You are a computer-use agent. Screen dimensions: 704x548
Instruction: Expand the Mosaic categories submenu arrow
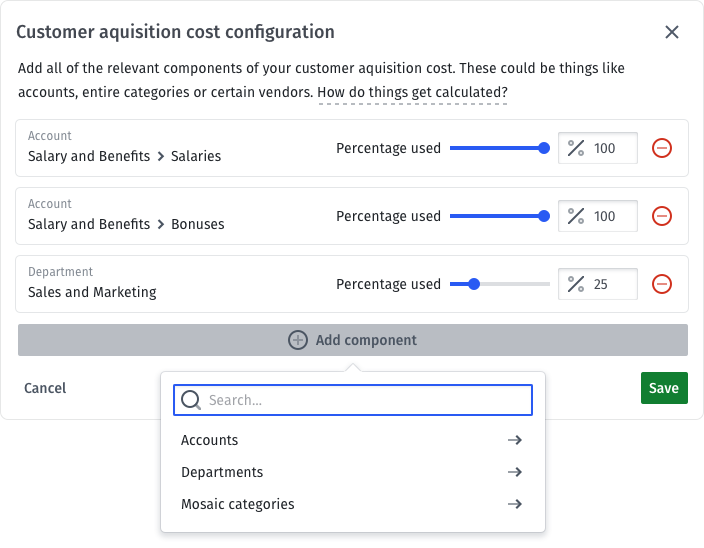coord(515,504)
